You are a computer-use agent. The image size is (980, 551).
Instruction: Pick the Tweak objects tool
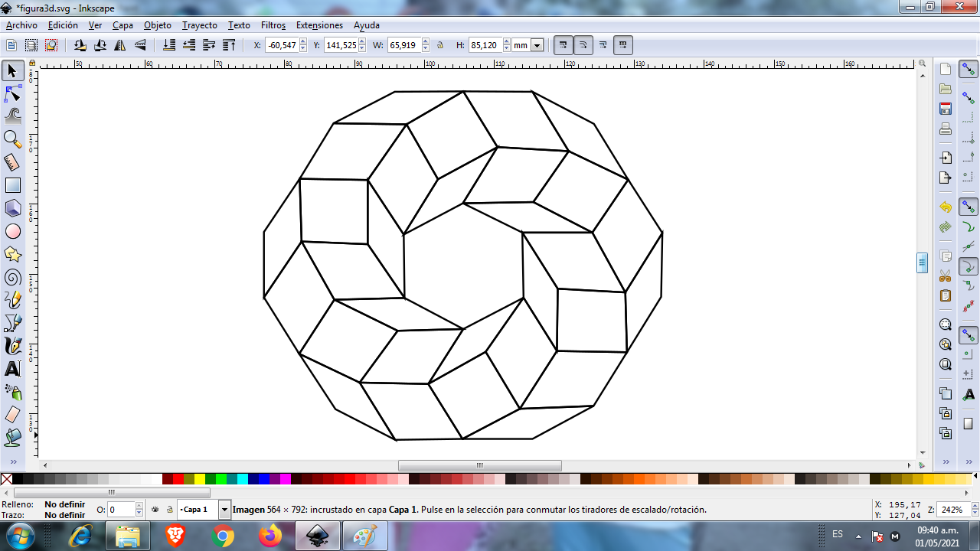click(x=12, y=116)
